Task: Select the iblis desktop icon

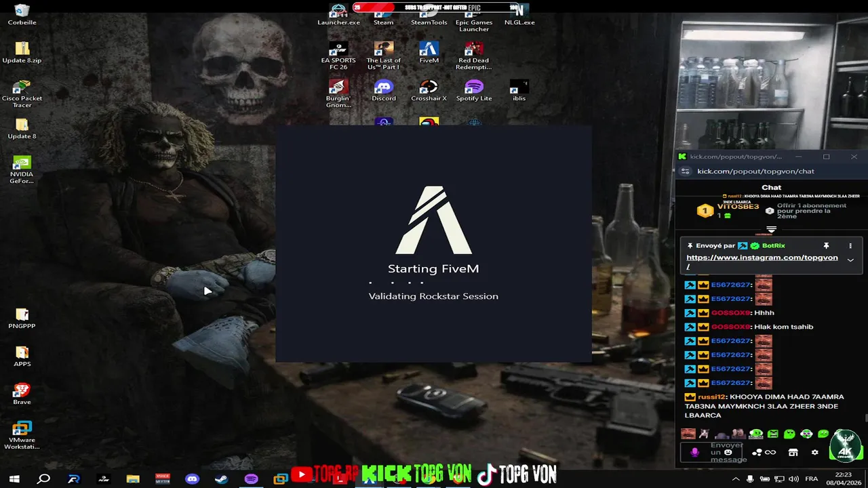Action: click(519, 90)
